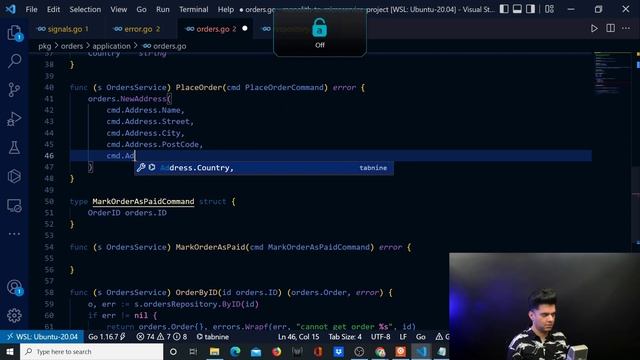The width and height of the screenshot is (640, 360).
Task: Open Task View in the taskbar
Action: tap(193, 351)
